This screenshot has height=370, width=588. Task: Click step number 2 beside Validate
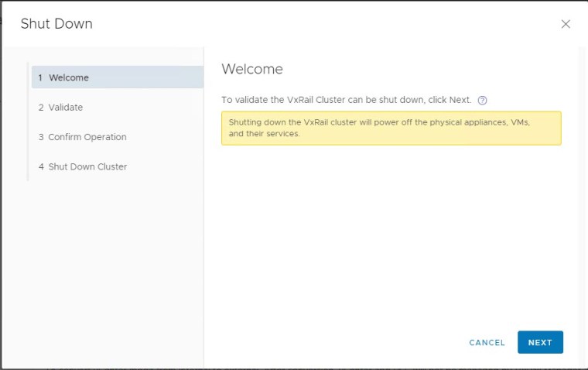click(x=41, y=108)
